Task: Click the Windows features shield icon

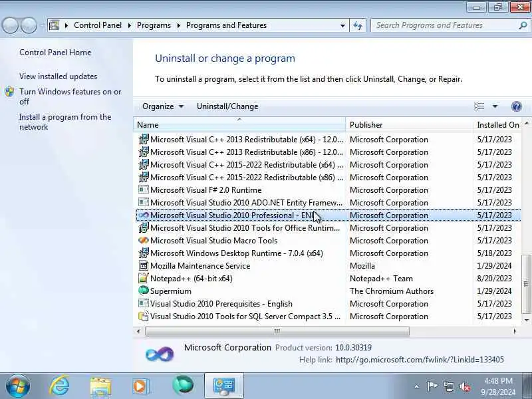Action: (9, 92)
